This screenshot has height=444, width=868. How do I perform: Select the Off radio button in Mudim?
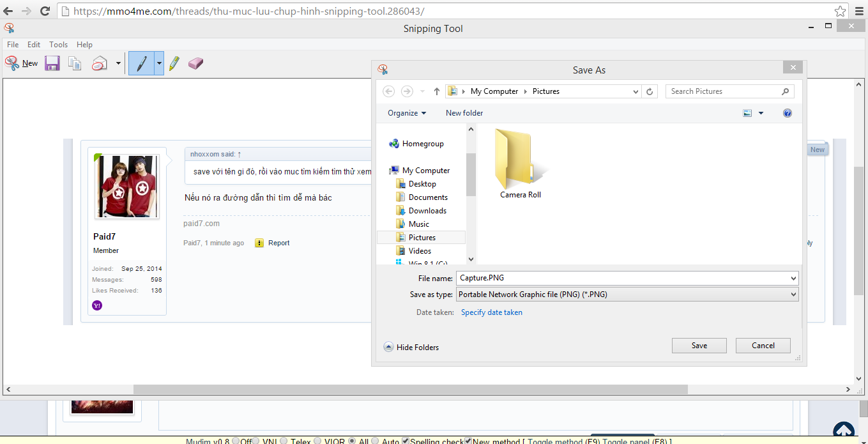236,441
